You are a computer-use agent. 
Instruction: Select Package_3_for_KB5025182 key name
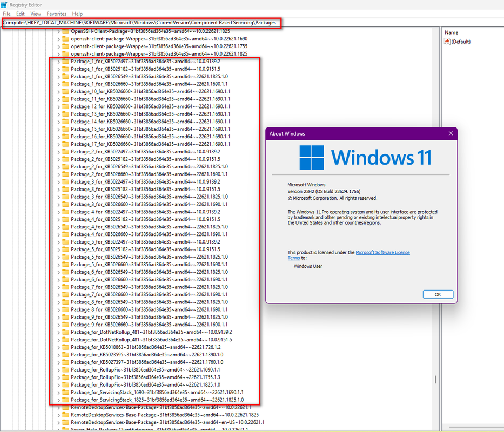click(146, 190)
